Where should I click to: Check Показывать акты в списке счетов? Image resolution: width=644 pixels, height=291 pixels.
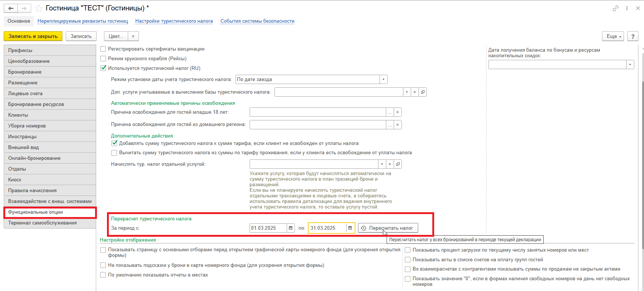(408, 259)
